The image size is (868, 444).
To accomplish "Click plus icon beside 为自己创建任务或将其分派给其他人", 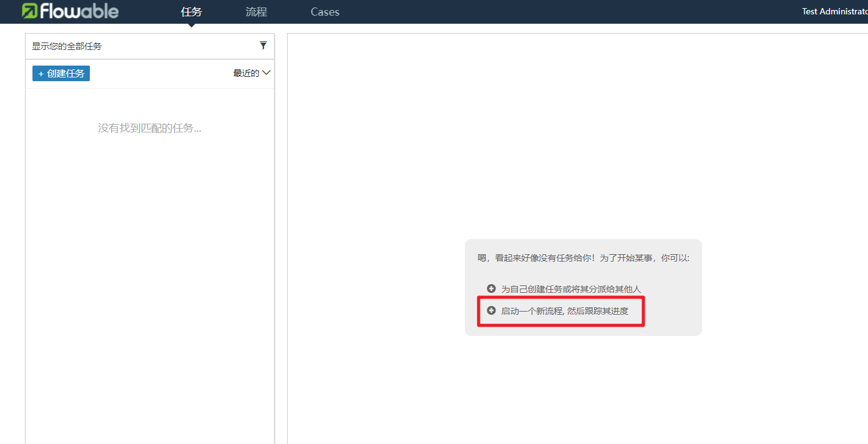I will [491, 289].
